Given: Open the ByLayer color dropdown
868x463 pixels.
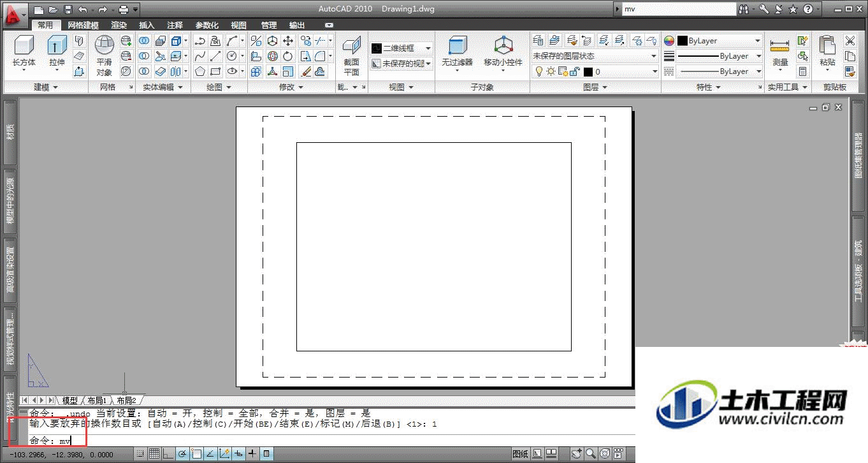Looking at the screenshot, I should [x=720, y=41].
